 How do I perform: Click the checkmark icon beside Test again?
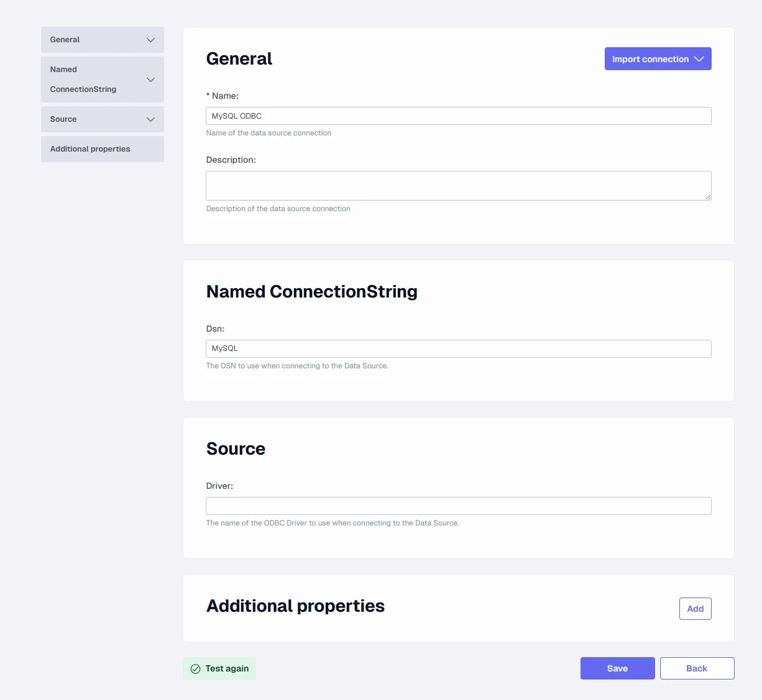pyautogui.click(x=195, y=669)
